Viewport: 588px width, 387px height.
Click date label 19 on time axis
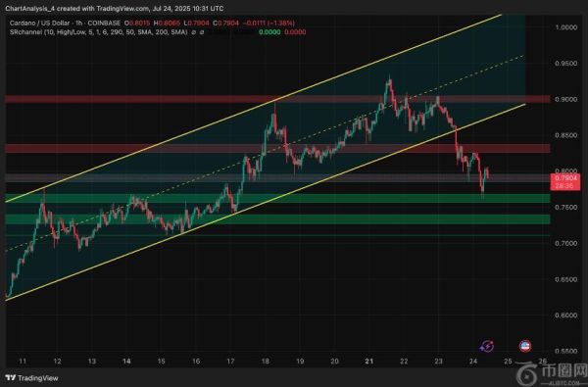[x=300, y=362]
